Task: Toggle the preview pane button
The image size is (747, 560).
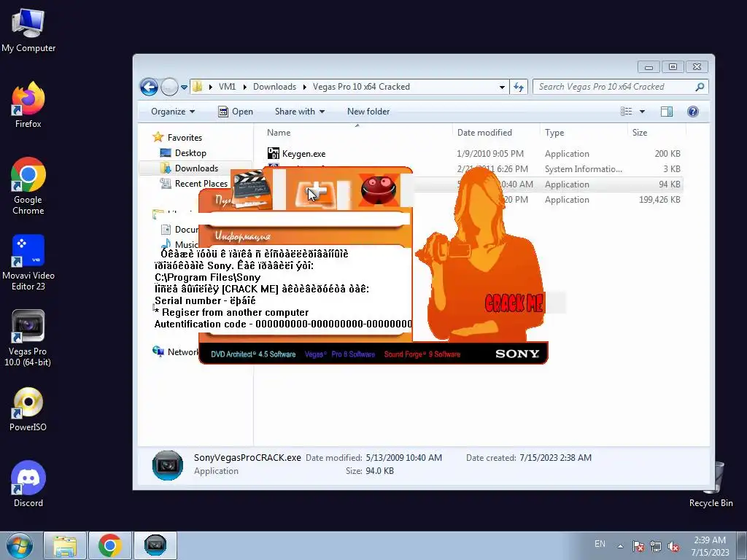Action: (667, 112)
